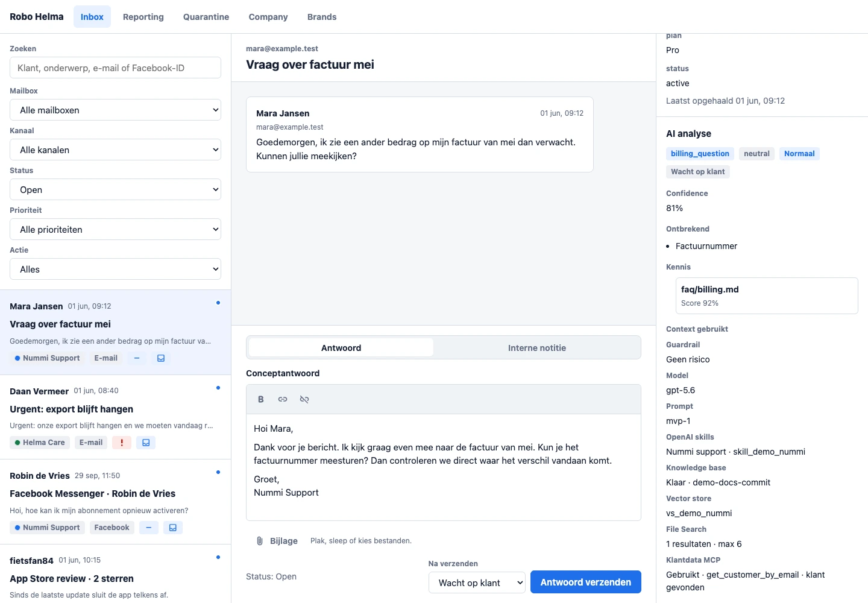Click the Normaal priority tag in AI analyse
The height and width of the screenshot is (603, 868).
(799, 154)
